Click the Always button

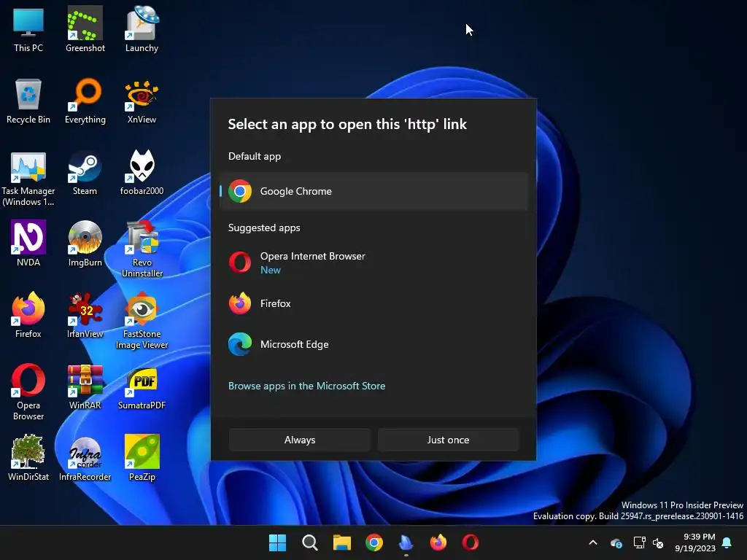point(300,440)
